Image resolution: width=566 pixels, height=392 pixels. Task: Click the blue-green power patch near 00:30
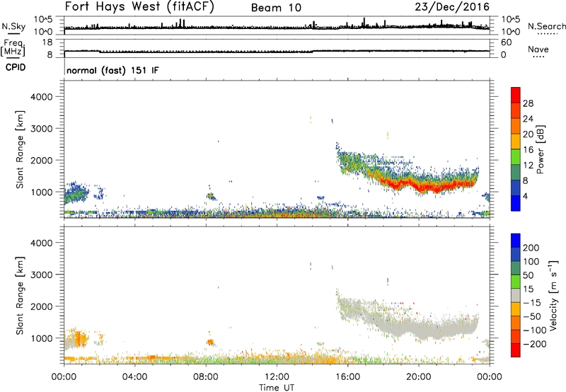(x=76, y=192)
